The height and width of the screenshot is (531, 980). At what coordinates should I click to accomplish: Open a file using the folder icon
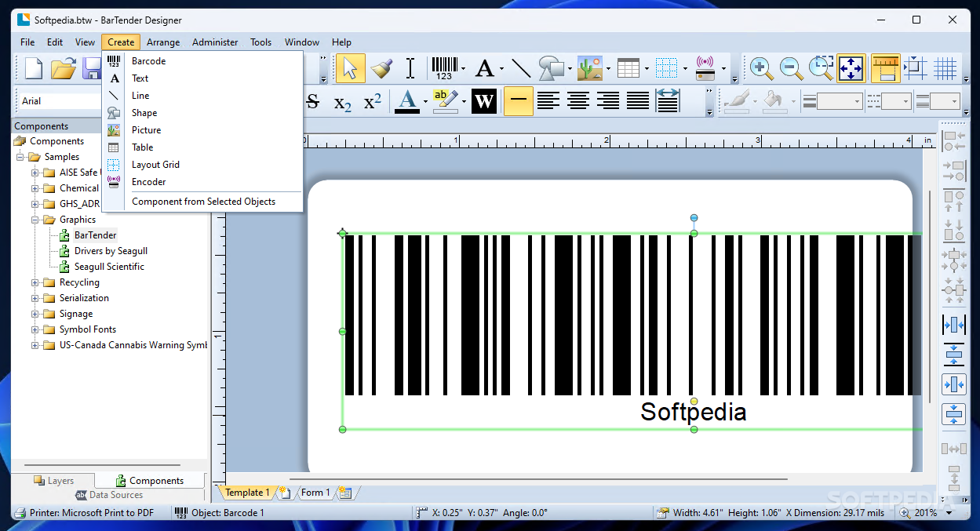click(63, 68)
